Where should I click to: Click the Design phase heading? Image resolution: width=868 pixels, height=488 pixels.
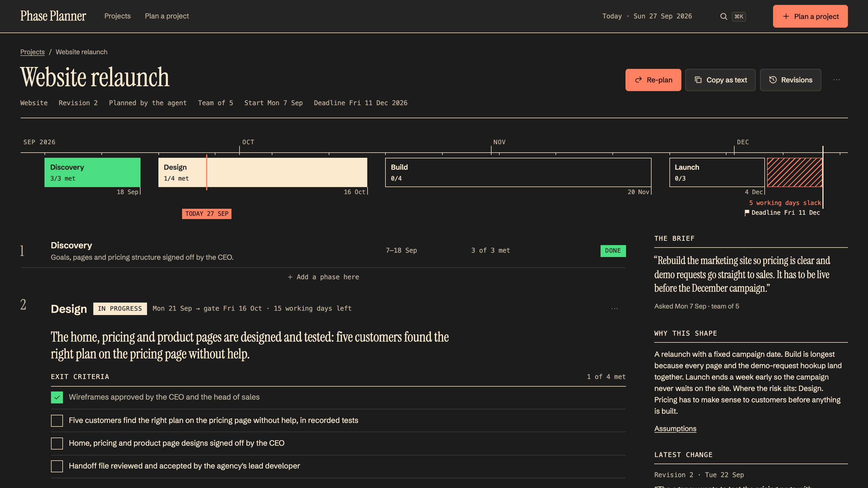(x=69, y=309)
